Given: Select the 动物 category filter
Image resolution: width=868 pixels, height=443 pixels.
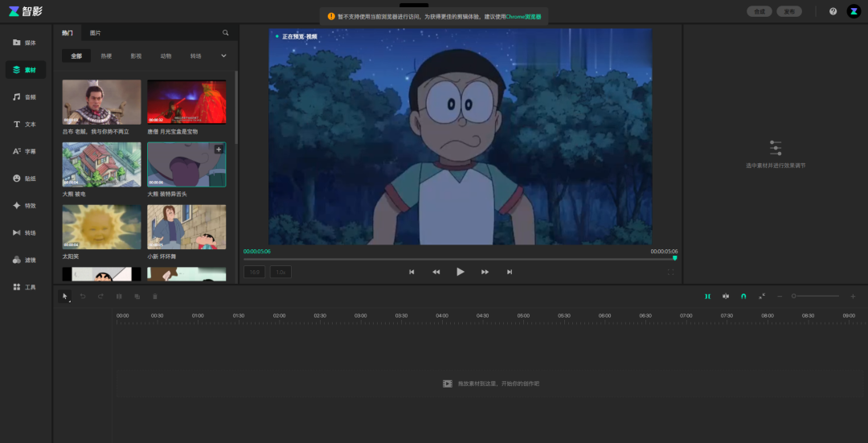Looking at the screenshot, I should tap(166, 56).
